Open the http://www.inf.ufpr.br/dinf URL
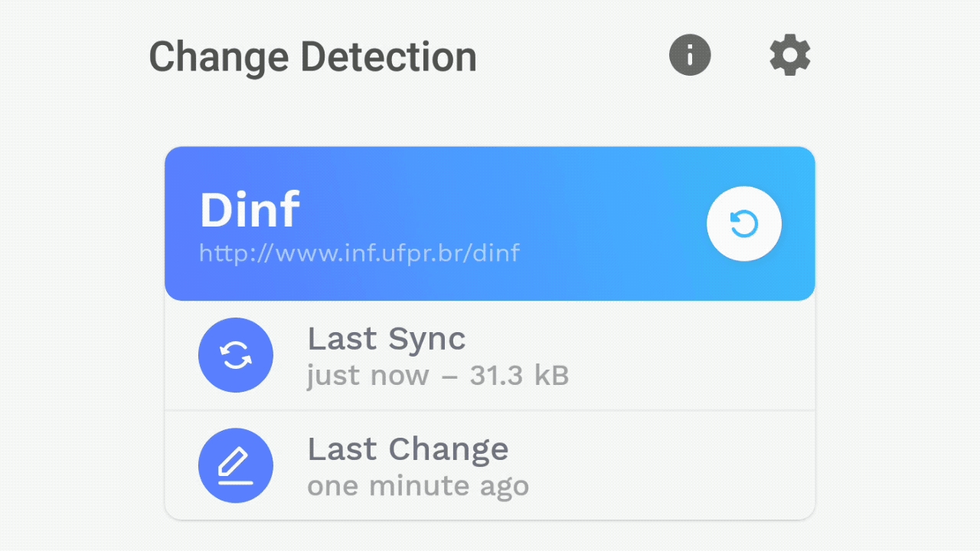 pyautogui.click(x=359, y=253)
